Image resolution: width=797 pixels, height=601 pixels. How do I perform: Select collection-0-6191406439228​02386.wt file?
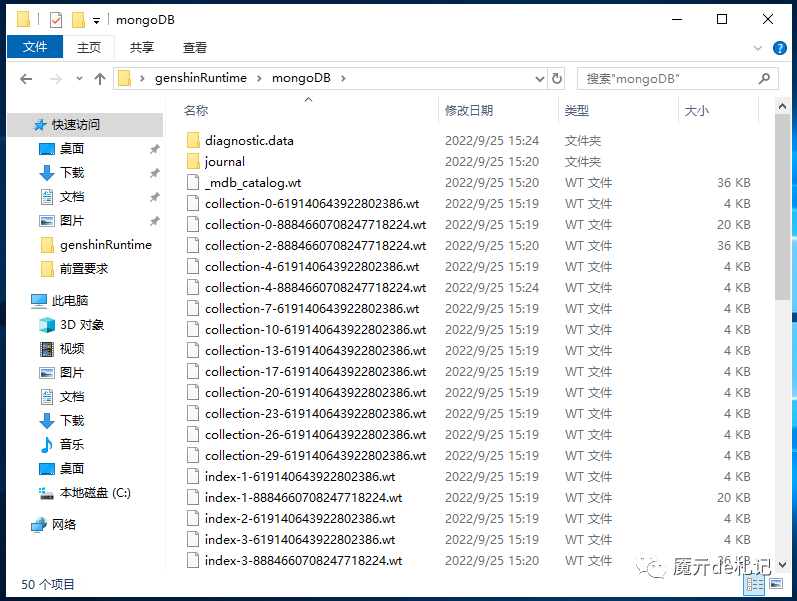312,204
